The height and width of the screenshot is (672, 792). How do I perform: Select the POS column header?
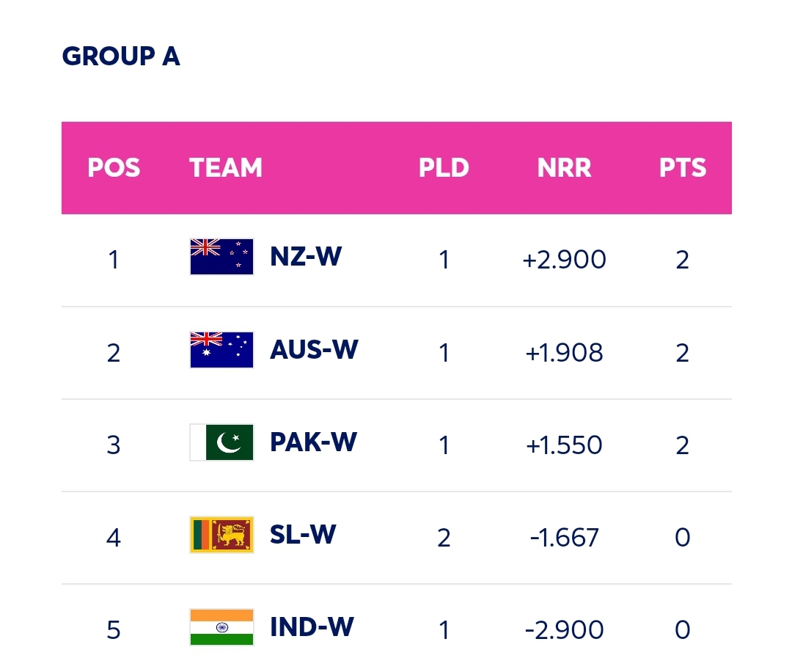coord(114,168)
